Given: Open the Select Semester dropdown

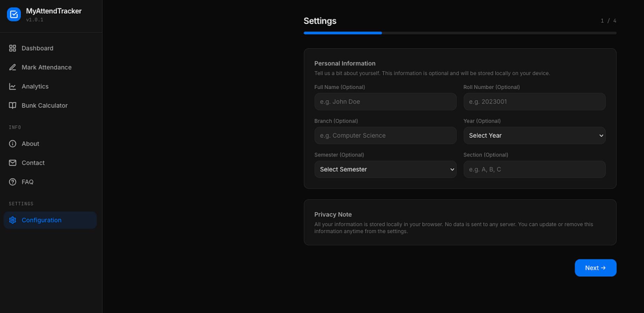Looking at the screenshot, I should coord(385,169).
